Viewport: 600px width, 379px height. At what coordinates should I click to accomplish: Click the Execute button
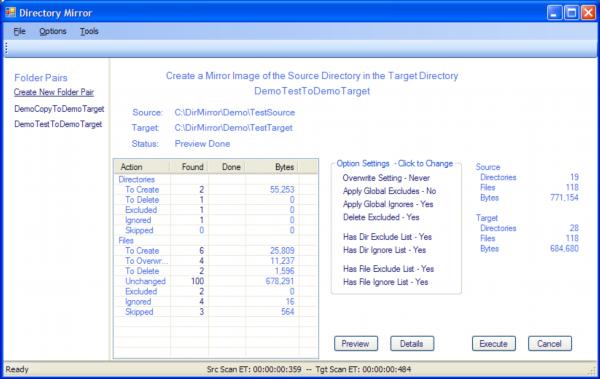pyautogui.click(x=494, y=343)
